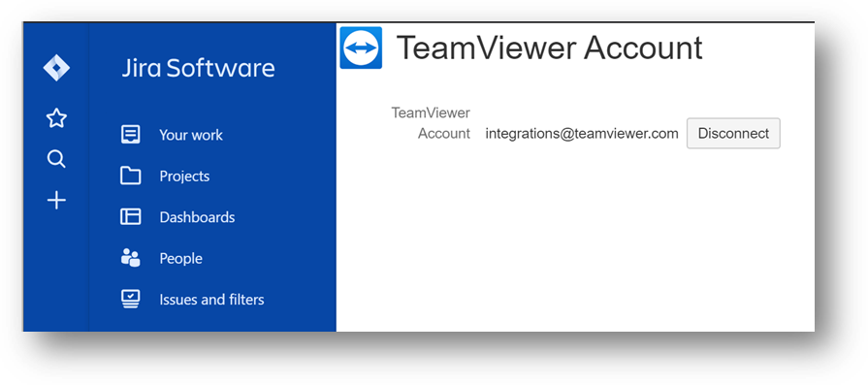Viewport: 868px width, 385px height.
Task: Click the Dashboards layout icon
Action: (x=131, y=217)
